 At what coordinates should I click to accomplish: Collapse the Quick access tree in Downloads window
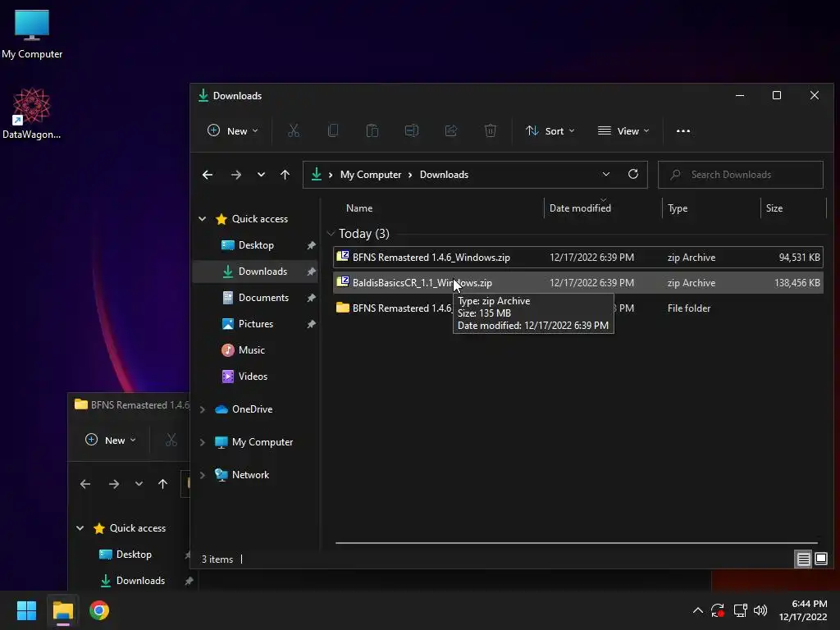tap(203, 218)
